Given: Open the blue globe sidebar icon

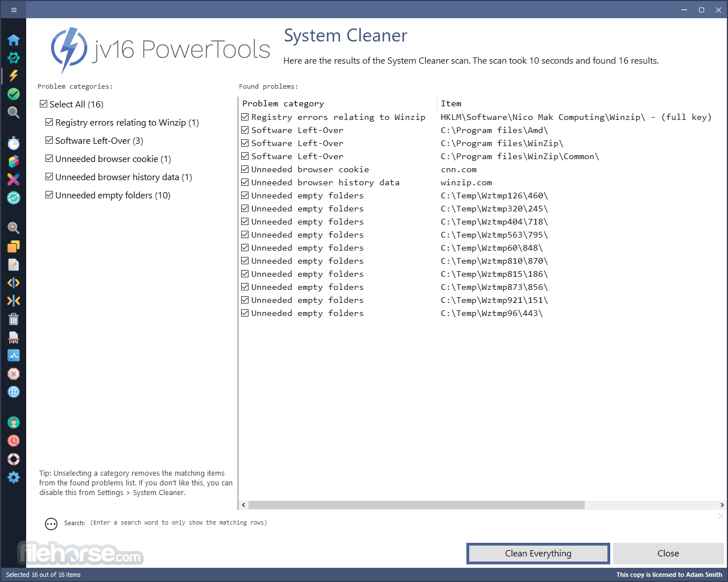Looking at the screenshot, I should pyautogui.click(x=14, y=392).
